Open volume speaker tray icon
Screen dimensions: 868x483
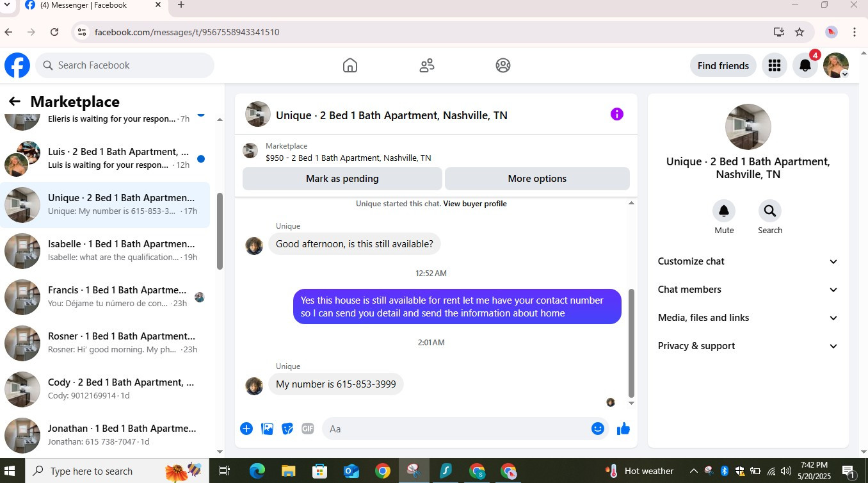(x=785, y=471)
